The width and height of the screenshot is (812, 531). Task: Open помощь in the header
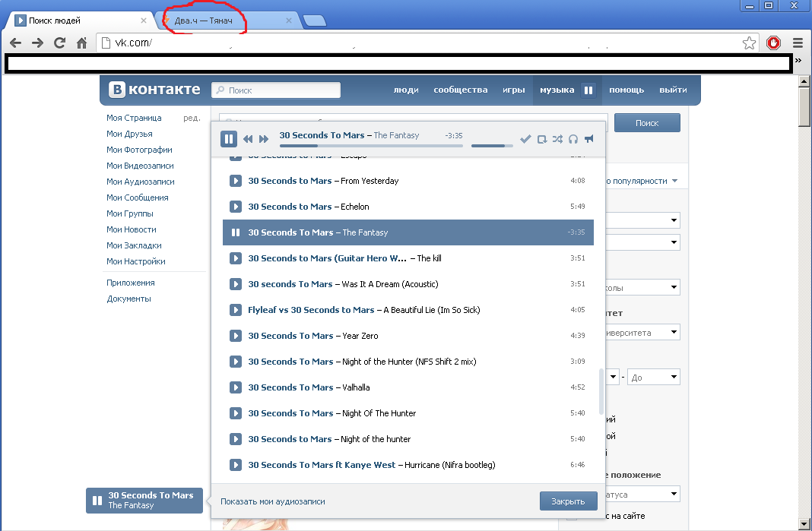tap(626, 90)
